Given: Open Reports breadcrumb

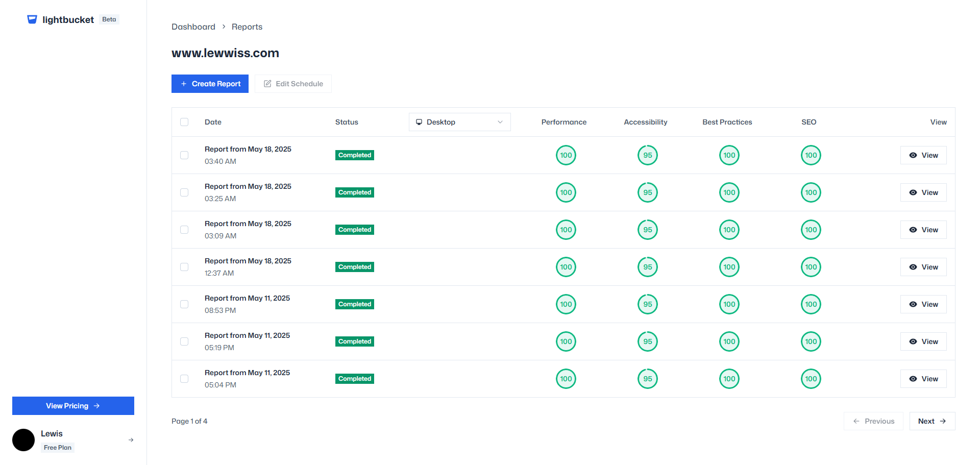Looking at the screenshot, I should click(x=247, y=27).
